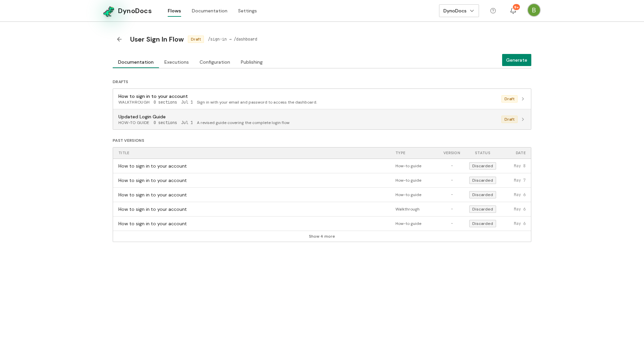
Task: Open the notifications bell
Action: tap(513, 11)
